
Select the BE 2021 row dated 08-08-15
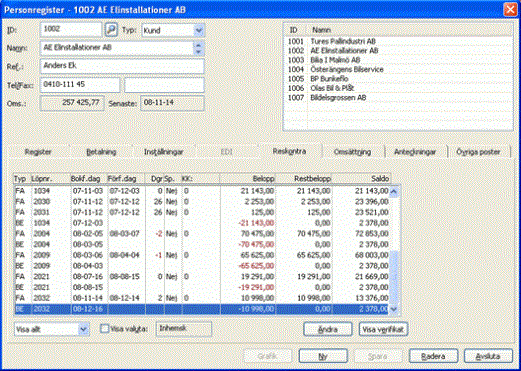[202, 287]
